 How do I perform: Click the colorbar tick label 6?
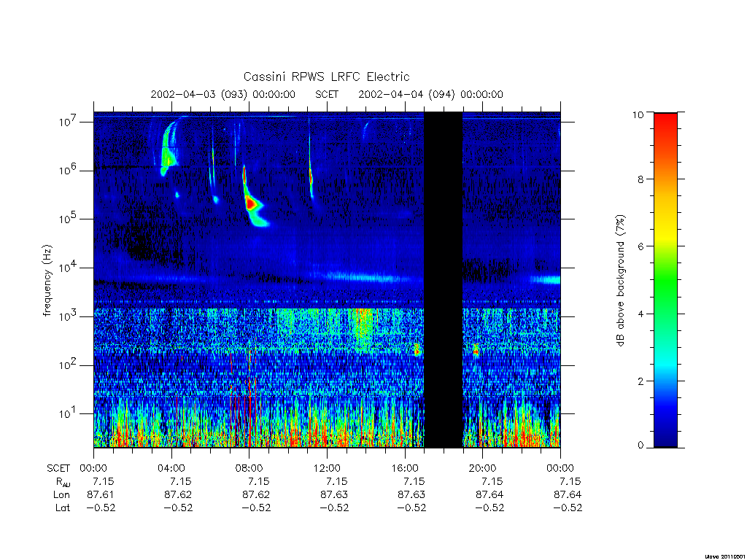[x=640, y=246]
